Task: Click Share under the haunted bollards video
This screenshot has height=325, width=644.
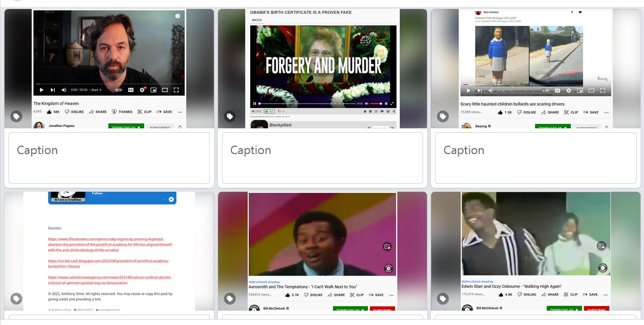Action: tap(550, 112)
